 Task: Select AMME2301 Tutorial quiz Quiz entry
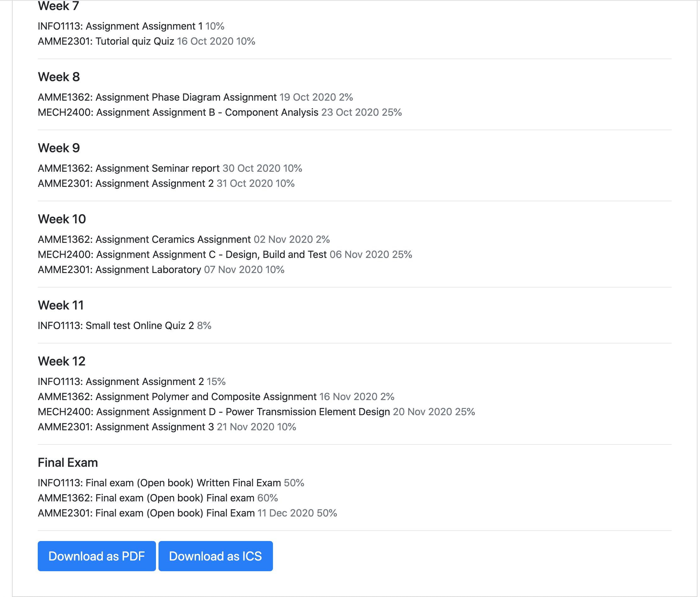146,41
